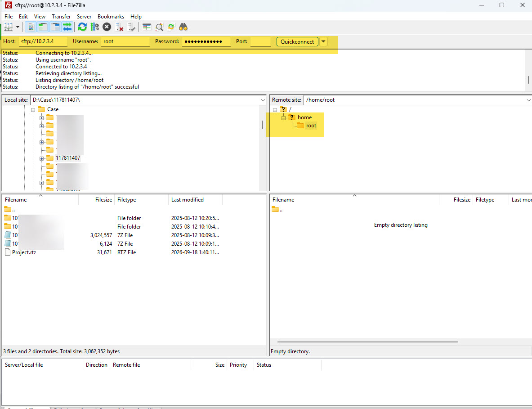Open the Server menu
Image resolution: width=532 pixels, height=409 pixels.
pyautogui.click(x=84, y=17)
